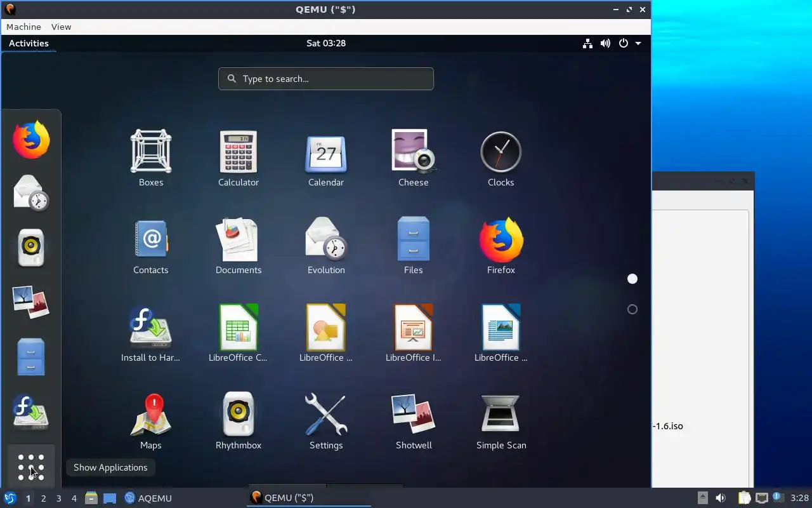
Task: Click the Fedora installer icon in the dock
Action: click(31, 411)
